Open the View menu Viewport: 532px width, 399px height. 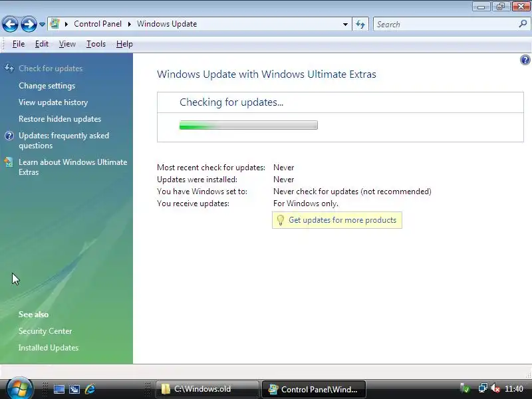(67, 44)
